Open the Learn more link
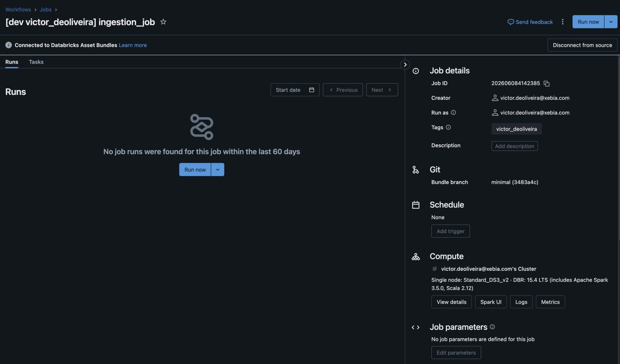This screenshot has height=364, width=620. (x=133, y=45)
